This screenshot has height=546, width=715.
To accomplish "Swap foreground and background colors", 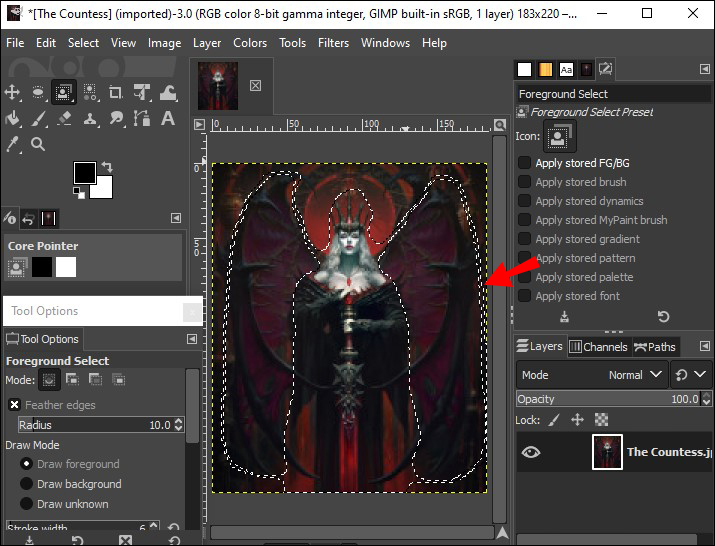I will (107, 166).
